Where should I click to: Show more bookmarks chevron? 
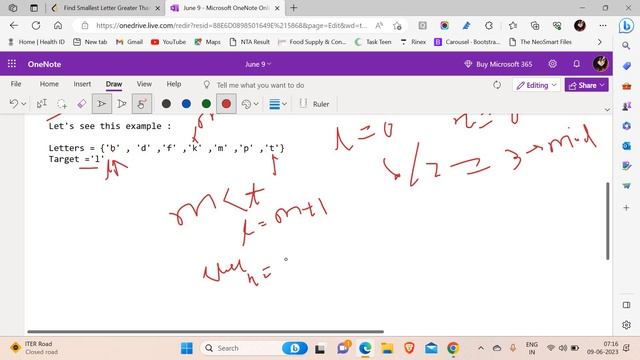click(x=599, y=42)
